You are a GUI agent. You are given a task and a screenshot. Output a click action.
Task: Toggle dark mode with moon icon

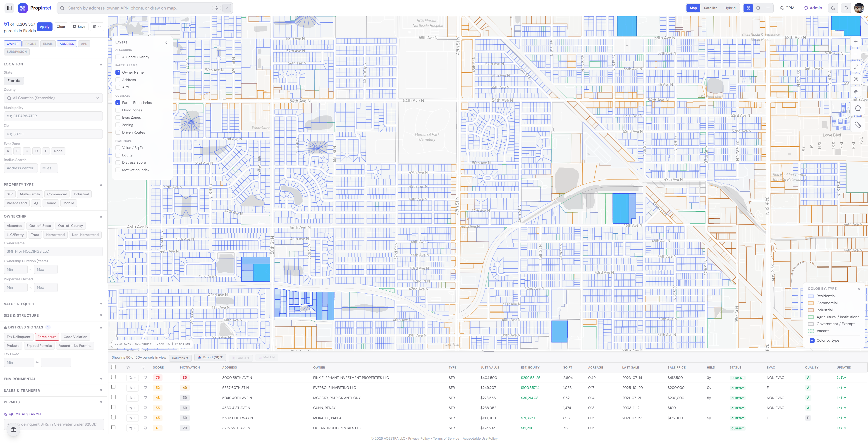(x=833, y=8)
